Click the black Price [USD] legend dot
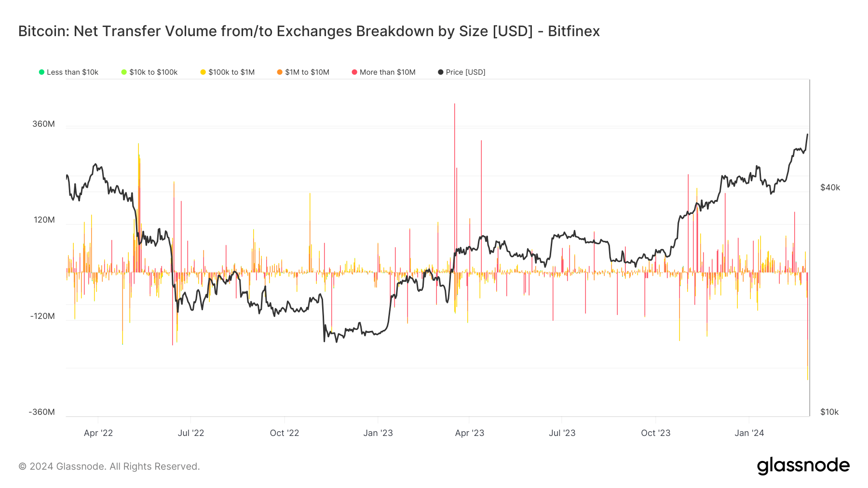The height and width of the screenshot is (488, 868). [440, 72]
